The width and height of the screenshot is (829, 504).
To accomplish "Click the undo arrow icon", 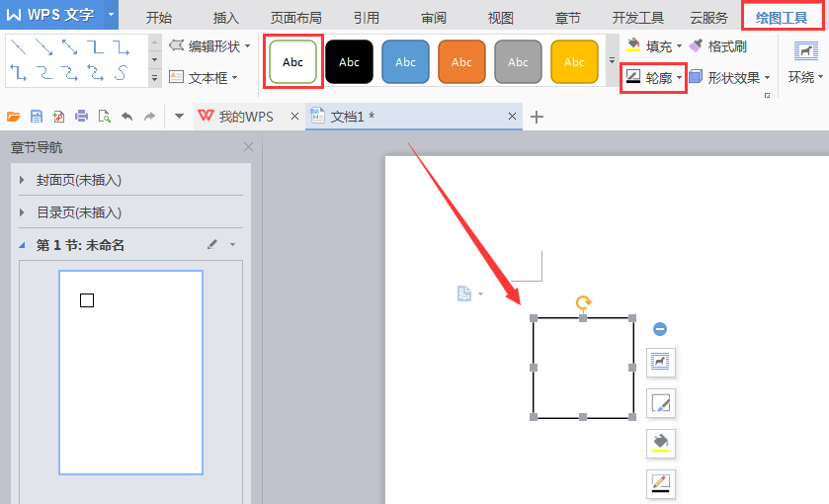I will [126, 117].
